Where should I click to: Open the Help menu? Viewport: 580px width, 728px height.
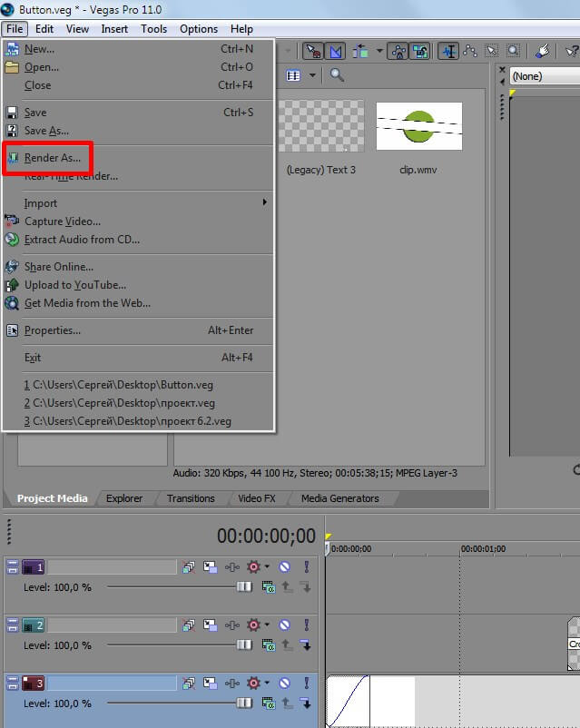[x=241, y=29]
